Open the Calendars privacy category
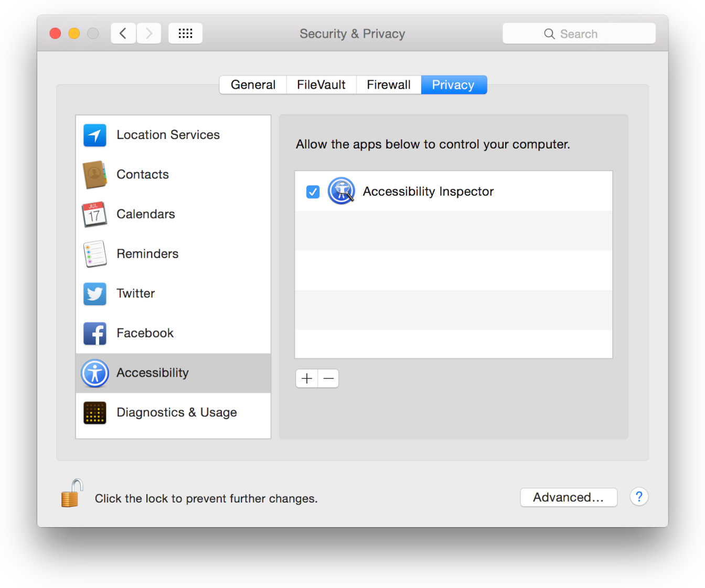The width and height of the screenshot is (705, 588). (x=146, y=215)
